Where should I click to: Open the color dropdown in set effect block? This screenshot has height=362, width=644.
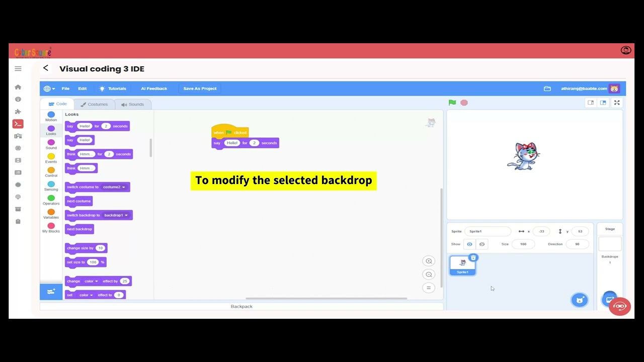[x=86, y=295]
